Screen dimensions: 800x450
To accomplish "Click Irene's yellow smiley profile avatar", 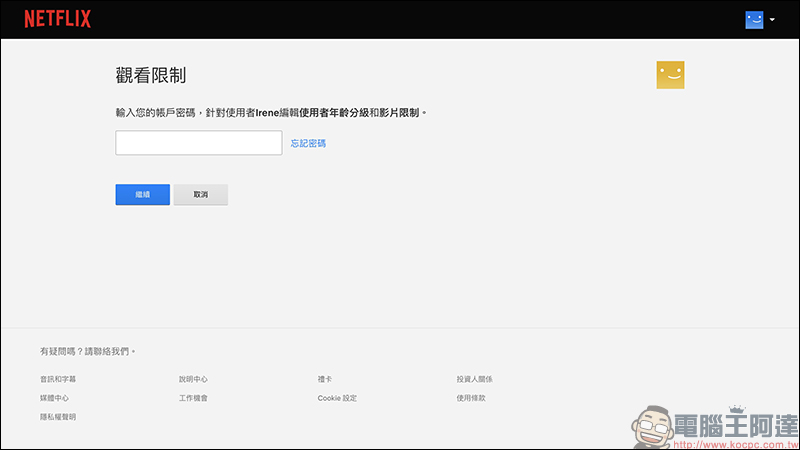I will point(670,75).
